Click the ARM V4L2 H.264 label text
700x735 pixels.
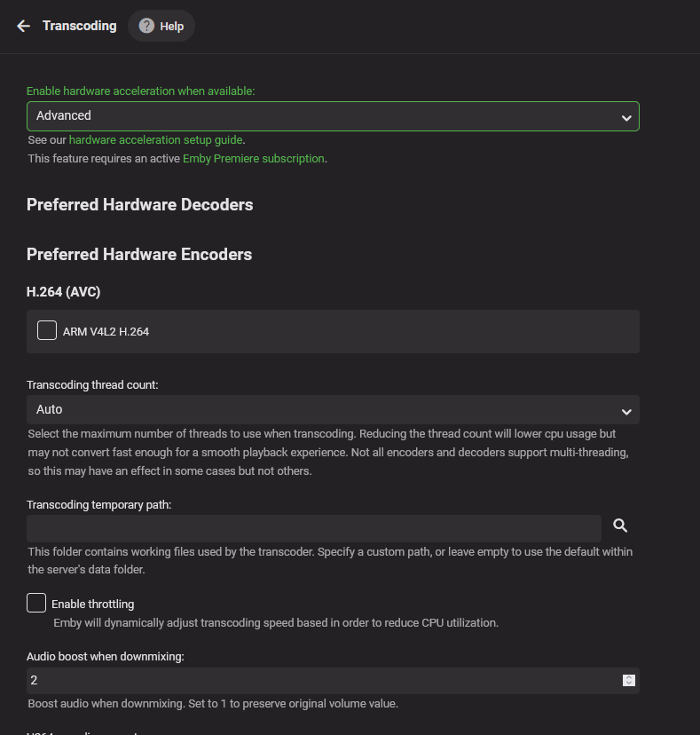click(106, 332)
